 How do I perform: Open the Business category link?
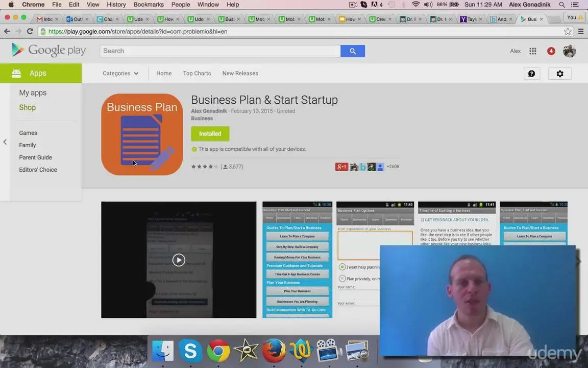[x=202, y=118]
